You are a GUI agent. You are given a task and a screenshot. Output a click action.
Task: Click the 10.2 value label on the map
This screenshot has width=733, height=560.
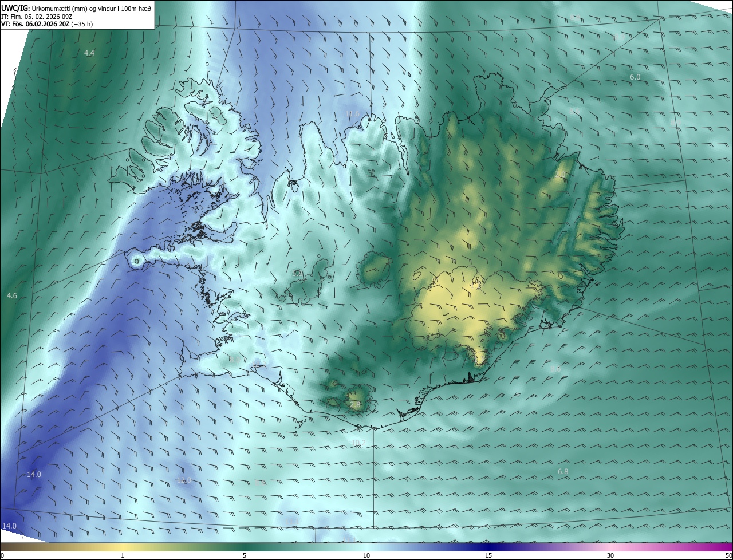358,443
